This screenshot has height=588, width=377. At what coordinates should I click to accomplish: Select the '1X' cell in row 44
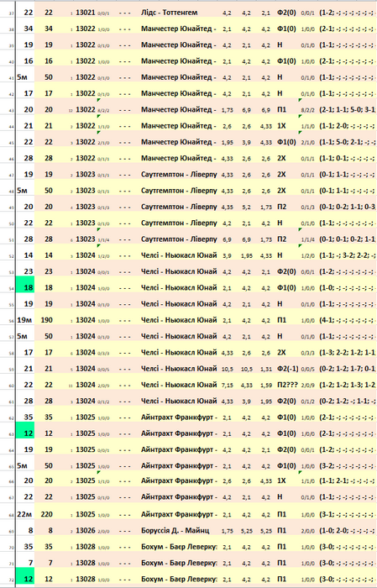click(x=281, y=126)
